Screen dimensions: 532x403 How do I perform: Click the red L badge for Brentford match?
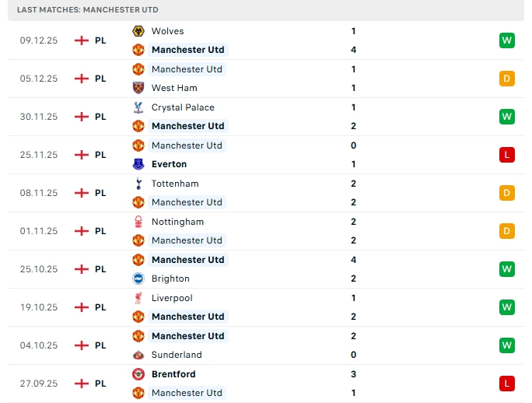click(x=507, y=384)
